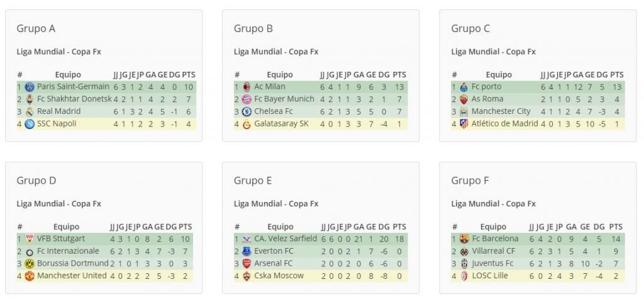Image resolution: width=644 pixels, height=299 pixels.
Task: Click the Manchester United crest icon
Action: point(30,276)
